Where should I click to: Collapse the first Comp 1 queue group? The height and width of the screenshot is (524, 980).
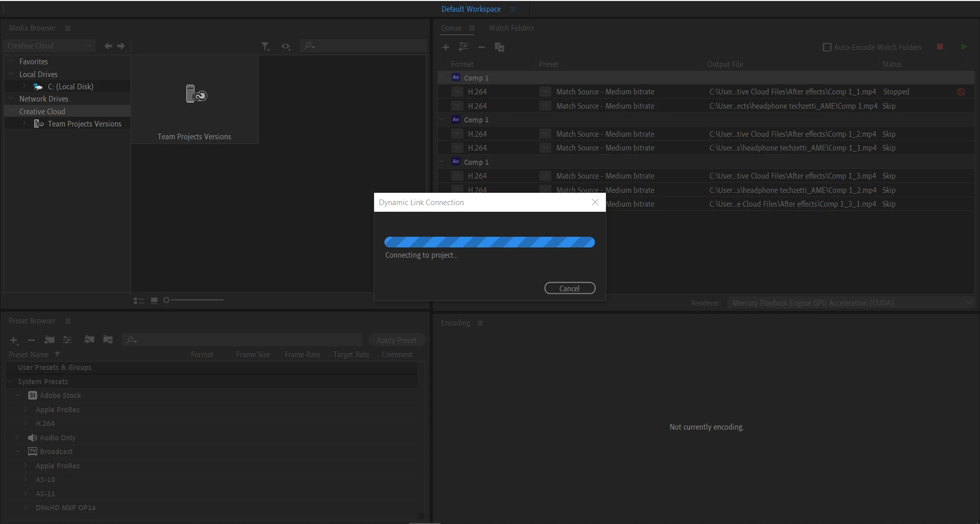[442, 78]
